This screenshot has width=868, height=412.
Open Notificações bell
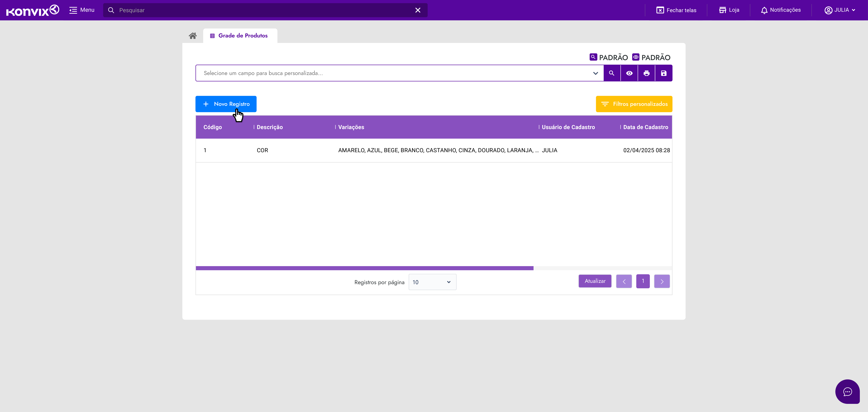coord(781,10)
